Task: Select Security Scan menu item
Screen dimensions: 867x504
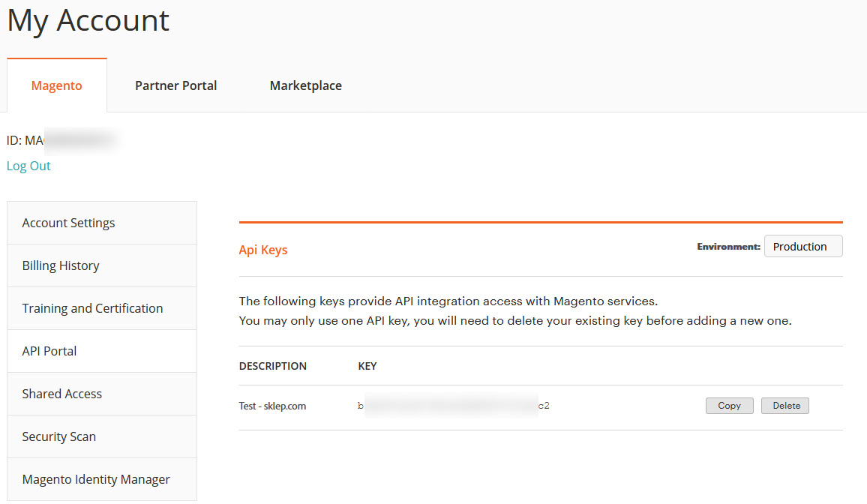Action: [102, 436]
